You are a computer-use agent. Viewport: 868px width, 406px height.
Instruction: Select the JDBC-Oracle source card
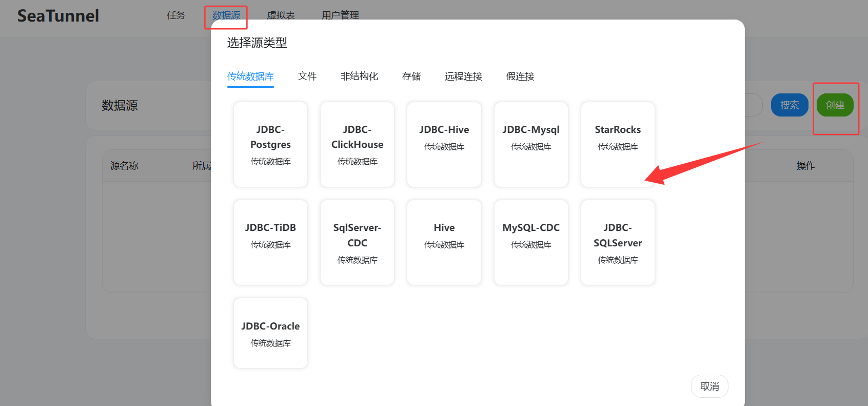pos(270,333)
